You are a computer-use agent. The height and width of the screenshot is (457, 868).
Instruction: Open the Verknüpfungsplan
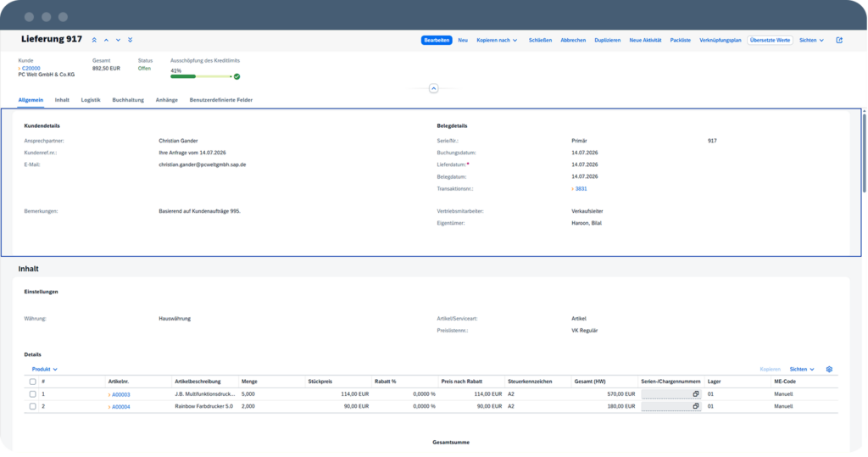[721, 40]
